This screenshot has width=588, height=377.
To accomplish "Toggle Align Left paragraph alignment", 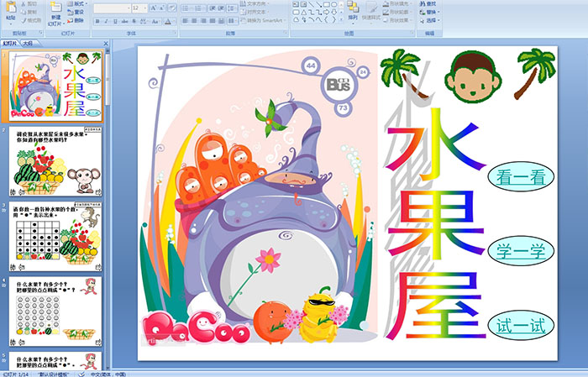I will [x=186, y=21].
